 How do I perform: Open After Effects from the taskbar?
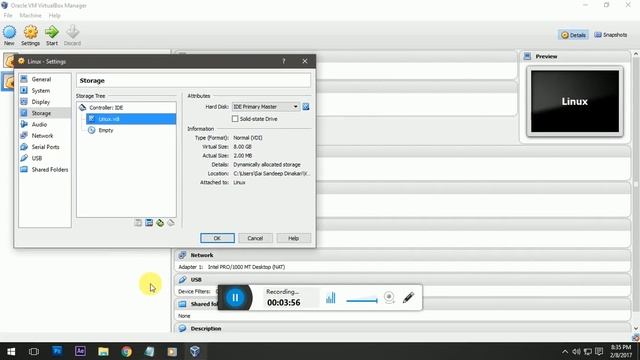(x=80, y=351)
